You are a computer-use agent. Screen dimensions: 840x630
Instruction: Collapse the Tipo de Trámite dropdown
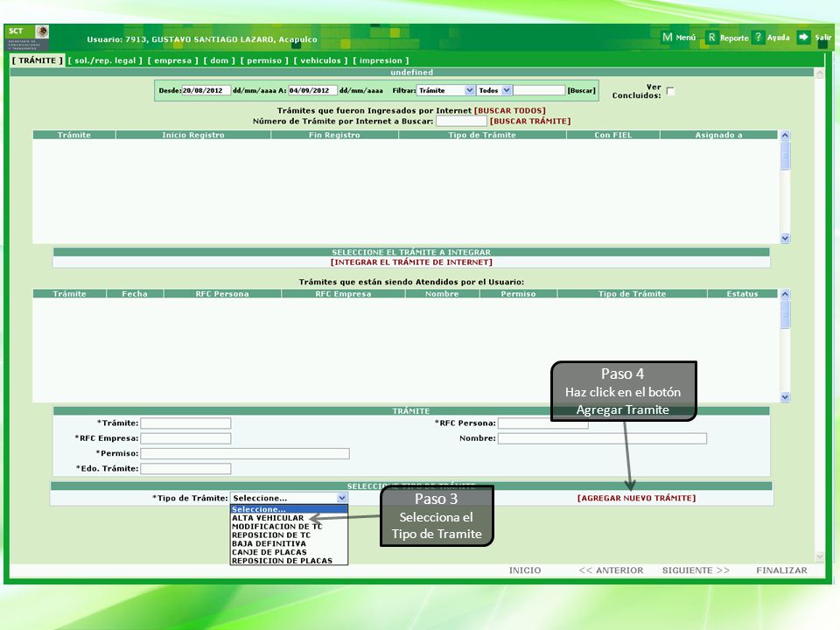[342, 498]
